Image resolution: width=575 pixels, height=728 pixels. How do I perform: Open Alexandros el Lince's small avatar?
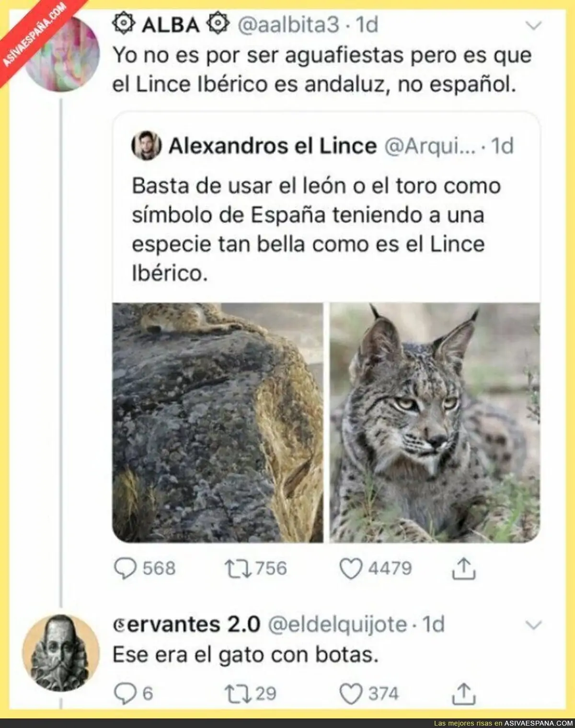coord(146,146)
